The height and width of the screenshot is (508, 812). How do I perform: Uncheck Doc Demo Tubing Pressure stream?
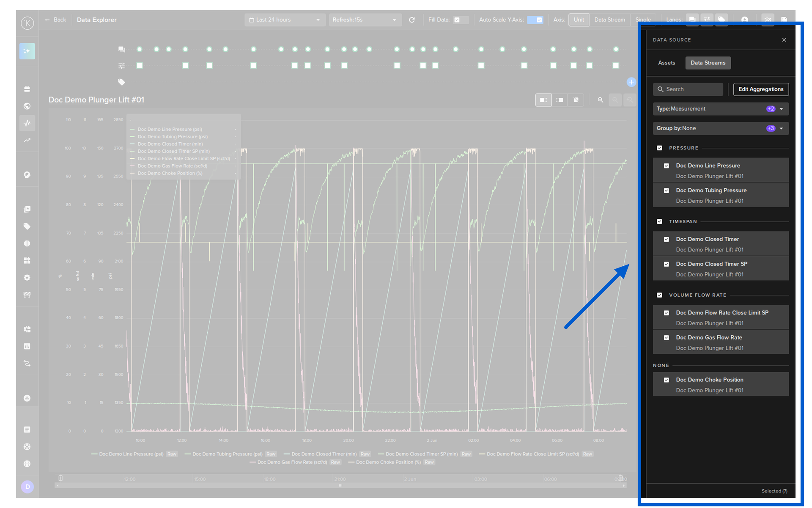tap(667, 190)
